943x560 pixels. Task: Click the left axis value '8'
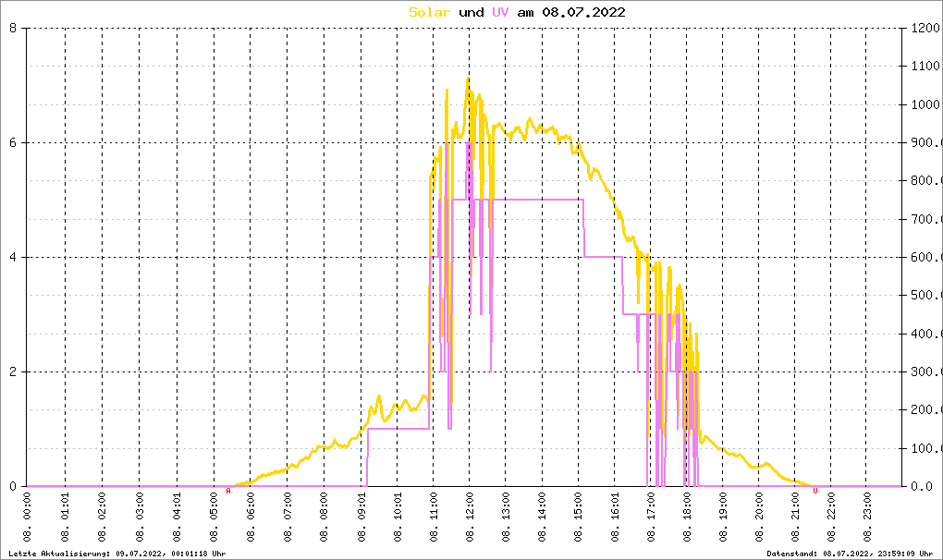[x=13, y=28]
